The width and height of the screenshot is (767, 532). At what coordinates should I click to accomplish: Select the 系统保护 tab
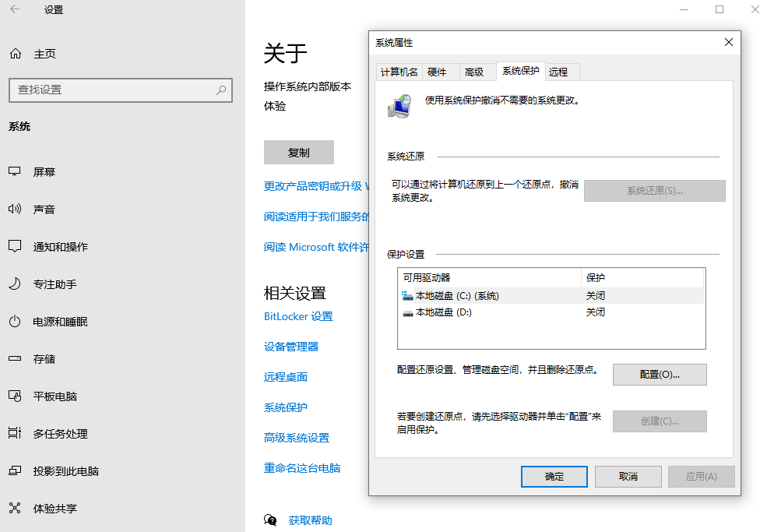[520, 71]
